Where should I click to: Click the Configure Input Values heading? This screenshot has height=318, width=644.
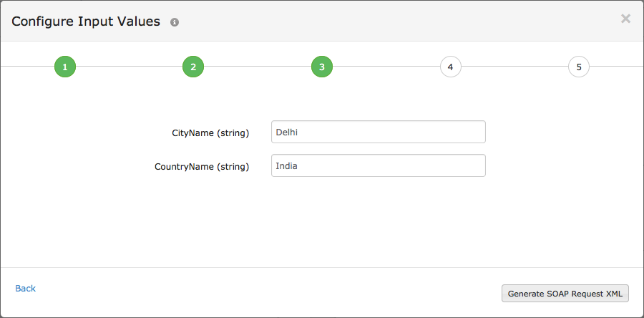click(x=86, y=21)
